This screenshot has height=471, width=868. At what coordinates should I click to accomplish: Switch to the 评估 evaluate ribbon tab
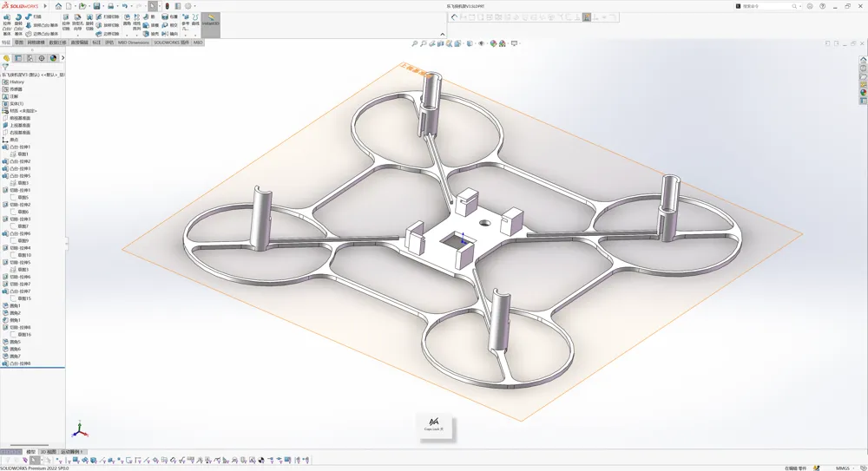[109, 42]
